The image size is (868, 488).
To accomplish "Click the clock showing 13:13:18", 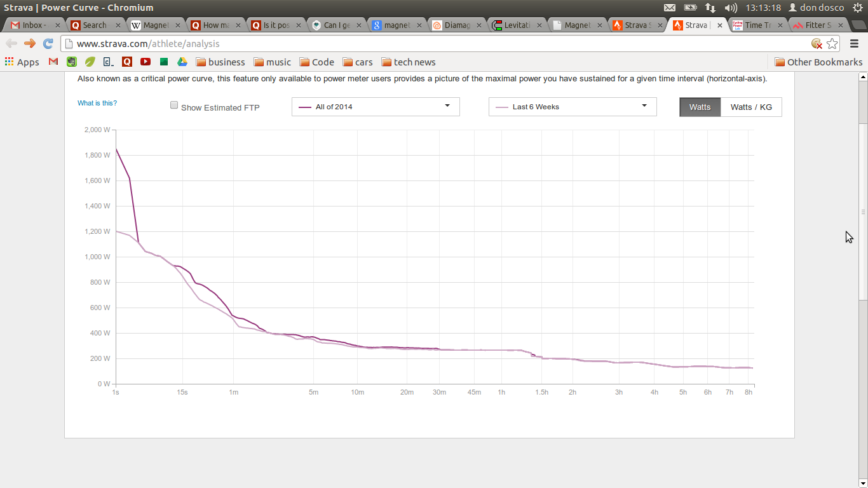I will coord(763,8).
